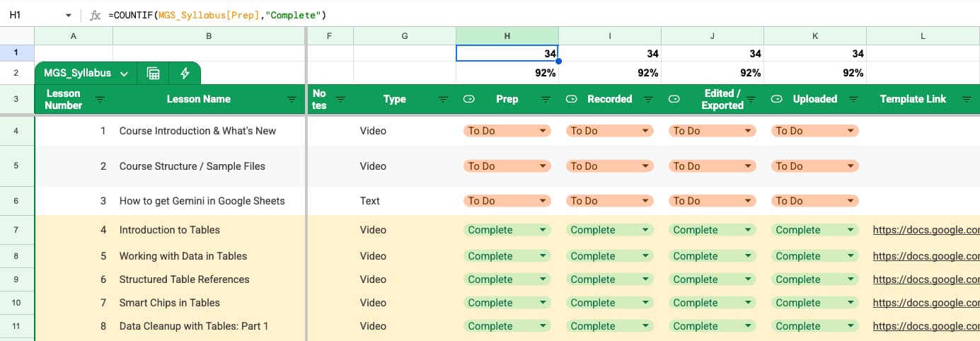Click filter icon for Lesson Number column
The height and width of the screenshot is (341, 980).
click(100, 100)
